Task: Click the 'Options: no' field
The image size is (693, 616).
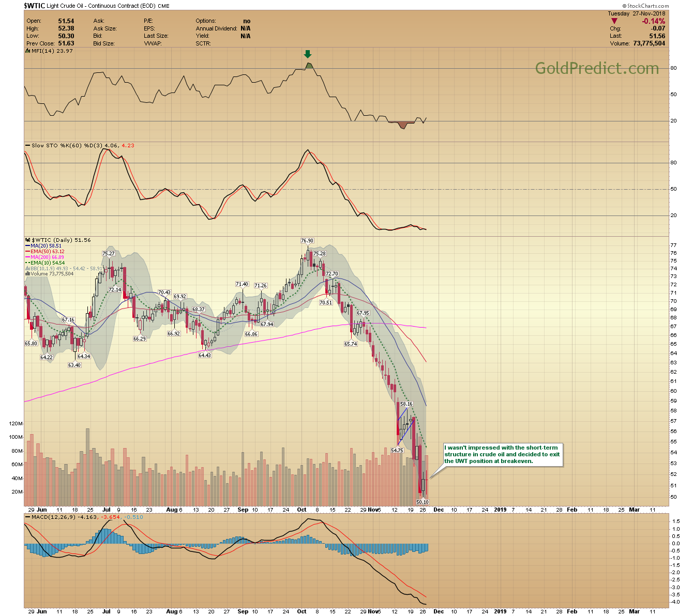Action: tap(223, 21)
